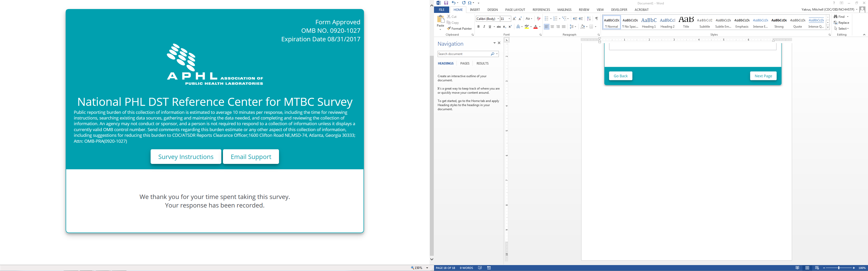Undo the last action in Word
Viewport: 868px width, 271px height.
454,3
